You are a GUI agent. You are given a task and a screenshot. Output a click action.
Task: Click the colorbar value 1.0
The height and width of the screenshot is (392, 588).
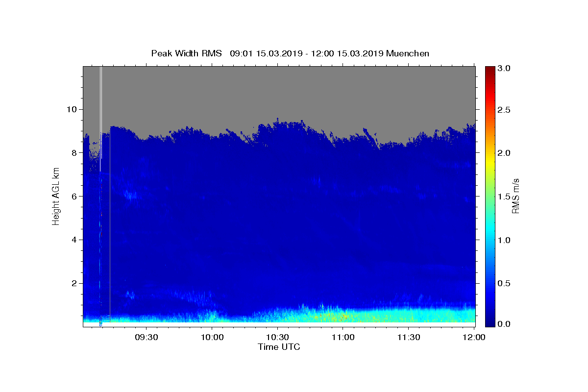point(505,240)
